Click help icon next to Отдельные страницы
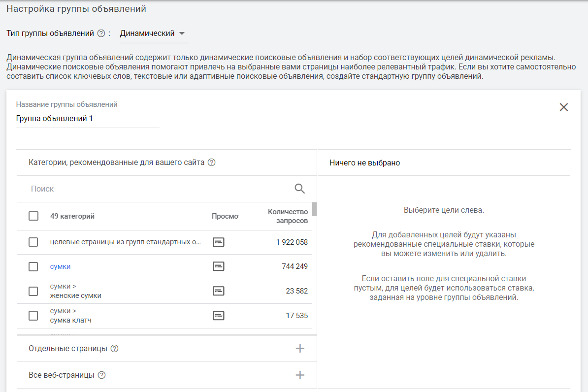 coord(114,349)
